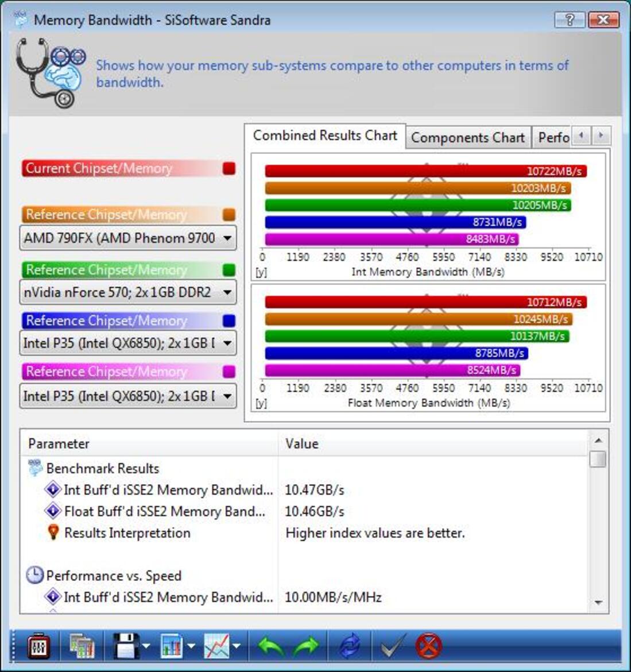This screenshot has height=672, width=631.
Task: Click the window title bar app icon
Action: click(x=20, y=20)
